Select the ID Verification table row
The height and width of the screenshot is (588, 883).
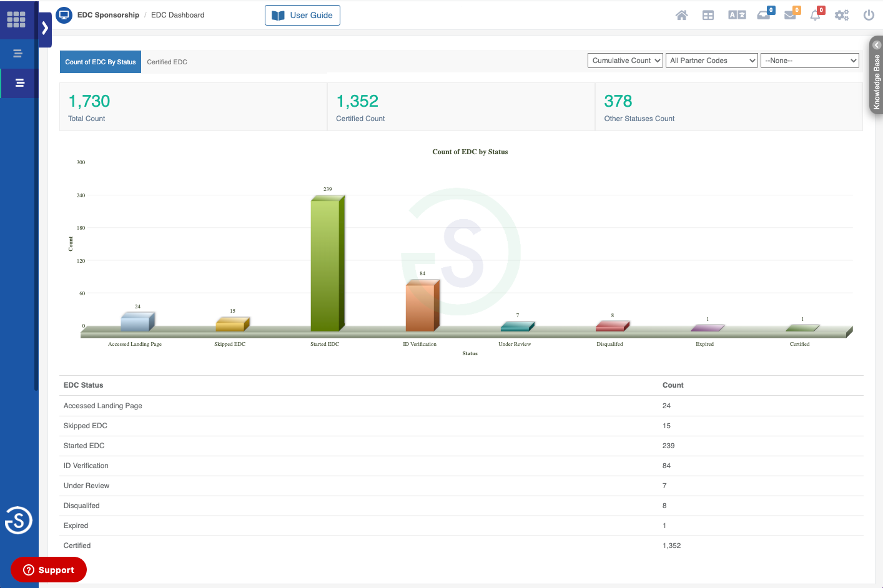pos(461,466)
